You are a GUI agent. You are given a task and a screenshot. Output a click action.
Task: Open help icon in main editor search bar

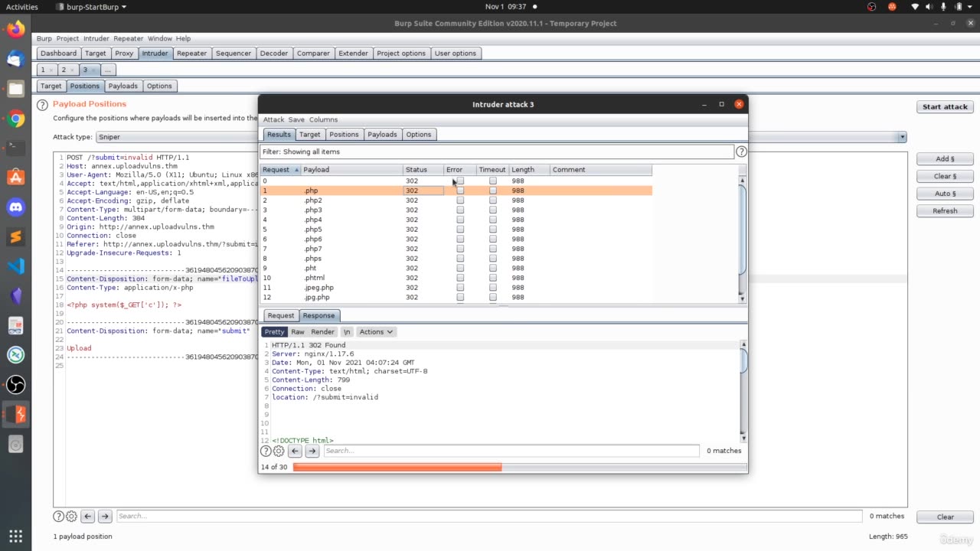58,516
